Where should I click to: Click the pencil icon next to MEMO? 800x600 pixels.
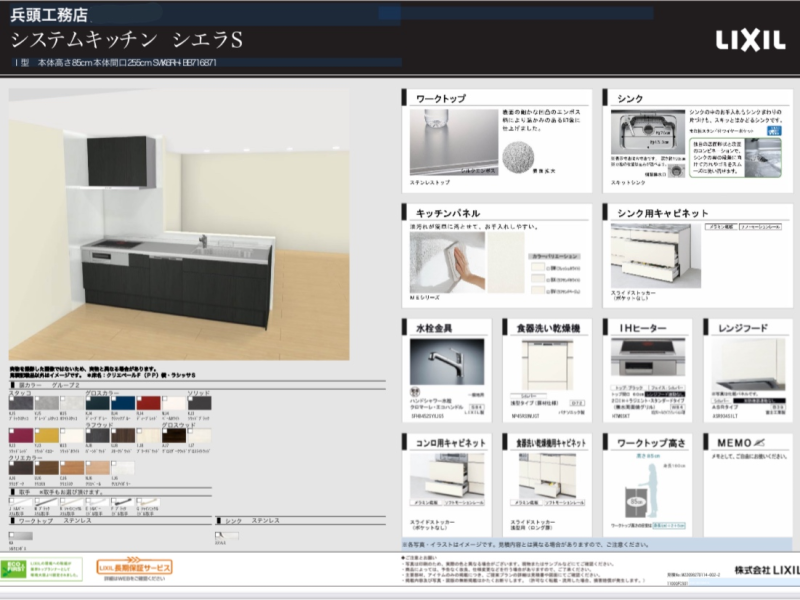(x=760, y=443)
